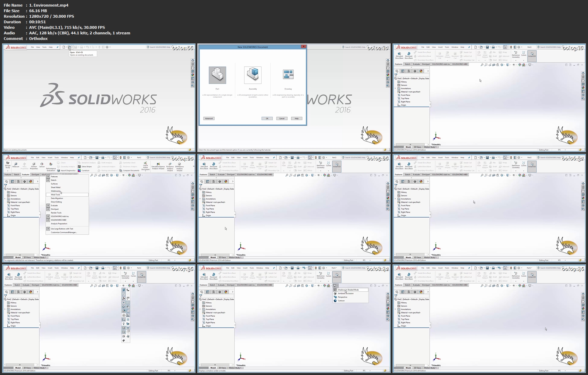
Task: Toggle Use Large Buttons with Text option
Action: (x=67, y=229)
